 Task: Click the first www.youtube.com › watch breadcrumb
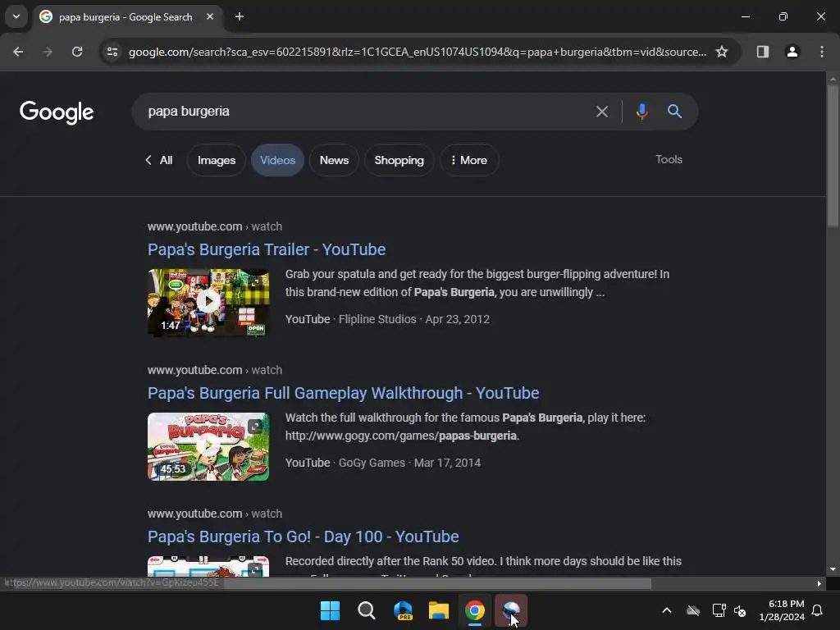tap(215, 226)
